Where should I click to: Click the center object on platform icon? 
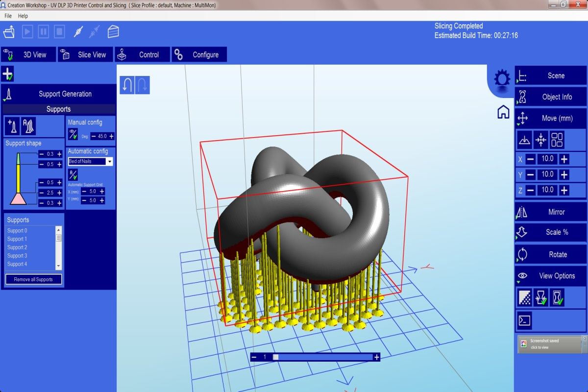541,140
